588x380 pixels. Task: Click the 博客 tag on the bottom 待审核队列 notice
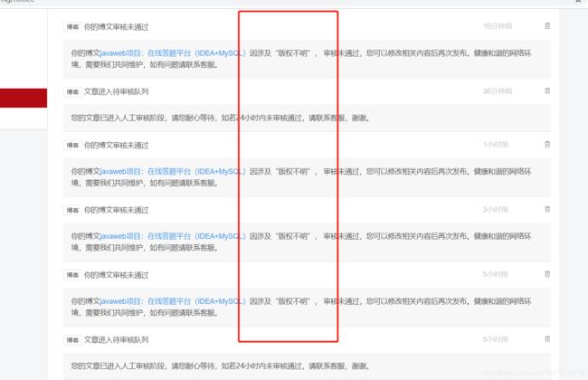tap(71, 339)
